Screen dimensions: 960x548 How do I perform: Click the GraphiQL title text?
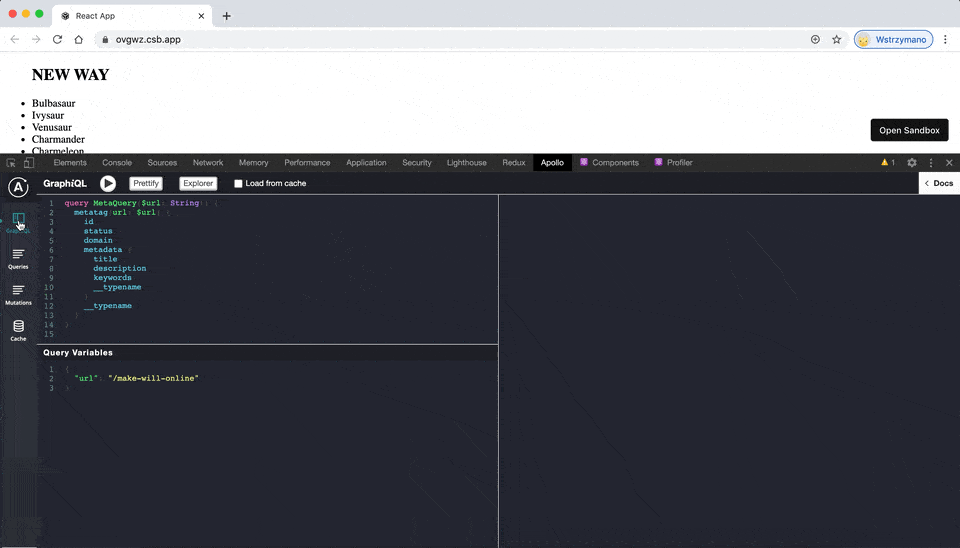point(65,183)
